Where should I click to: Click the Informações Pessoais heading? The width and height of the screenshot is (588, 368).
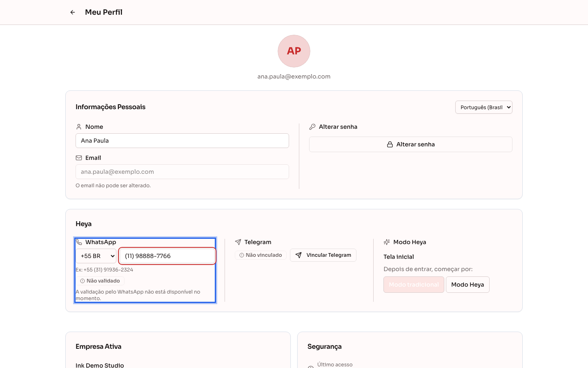click(x=110, y=107)
